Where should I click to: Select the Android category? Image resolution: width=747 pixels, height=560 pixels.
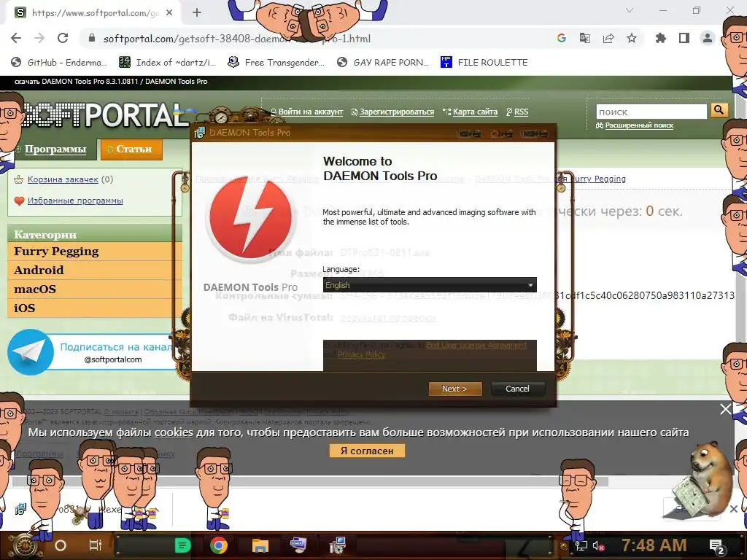click(x=94, y=270)
